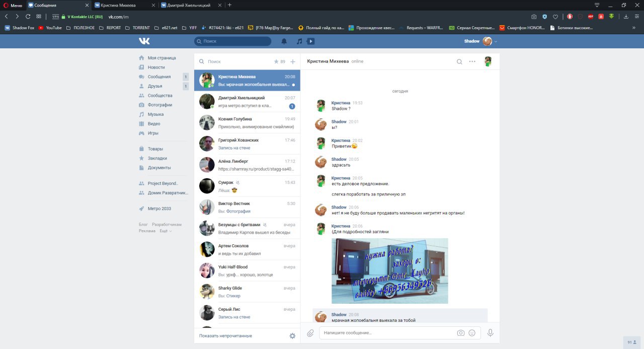The image size is (644, 349).
Task: Show important starred messages (89)
Action: [279, 61]
